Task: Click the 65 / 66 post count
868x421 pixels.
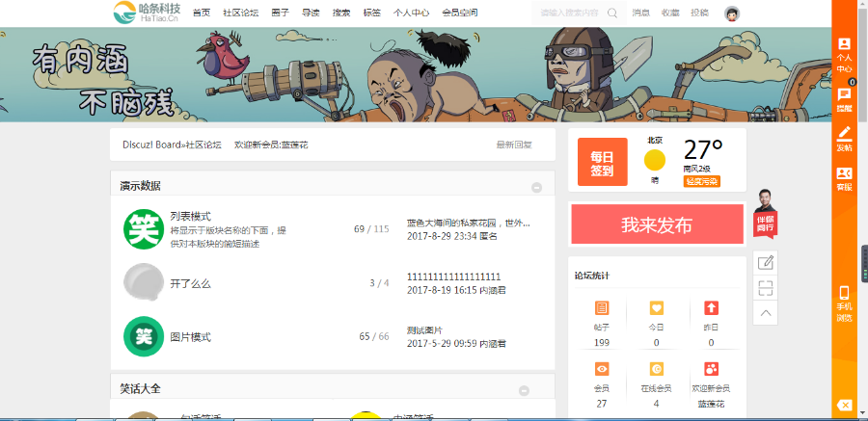Action: click(373, 336)
